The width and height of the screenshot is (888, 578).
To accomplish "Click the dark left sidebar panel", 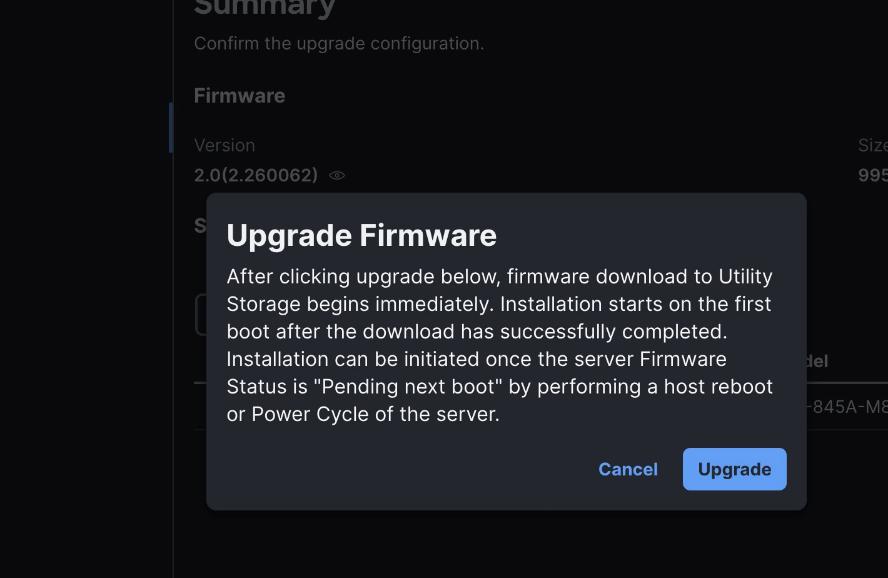I will coord(86,289).
